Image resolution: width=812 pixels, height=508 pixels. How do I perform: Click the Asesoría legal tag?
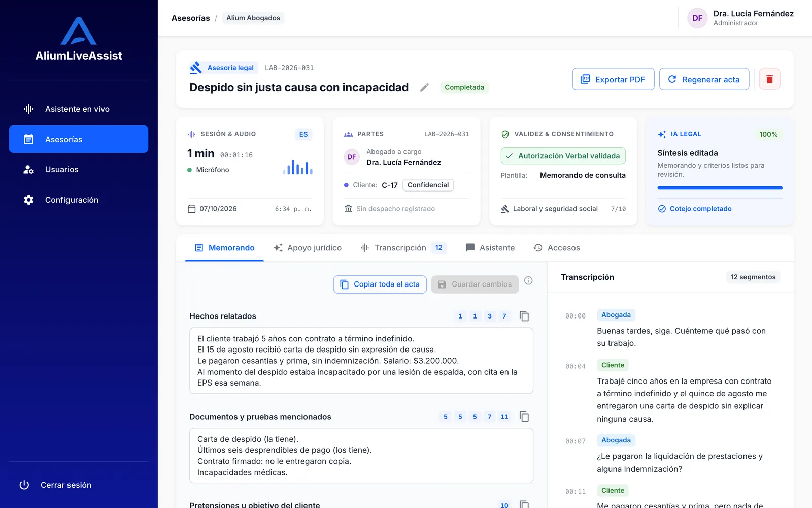click(x=230, y=68)
